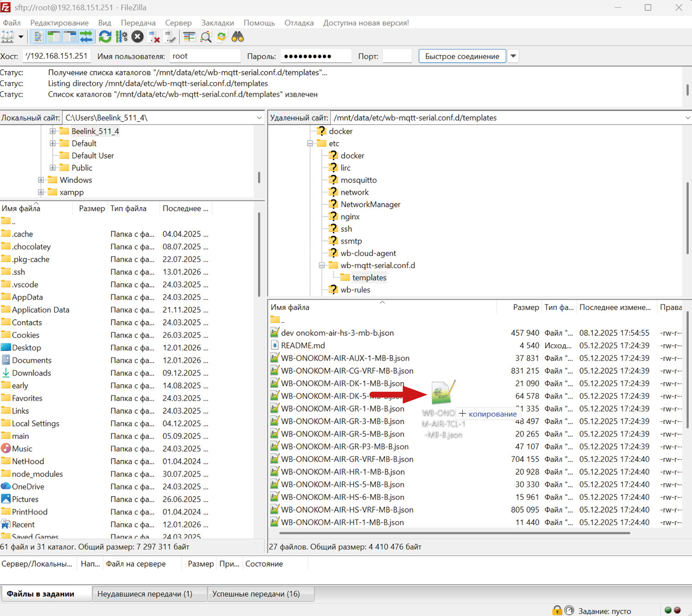Click the green activity indicator light
Image resolution: width=692 pixels, height=616 pixels.
[x=668, y=610]
